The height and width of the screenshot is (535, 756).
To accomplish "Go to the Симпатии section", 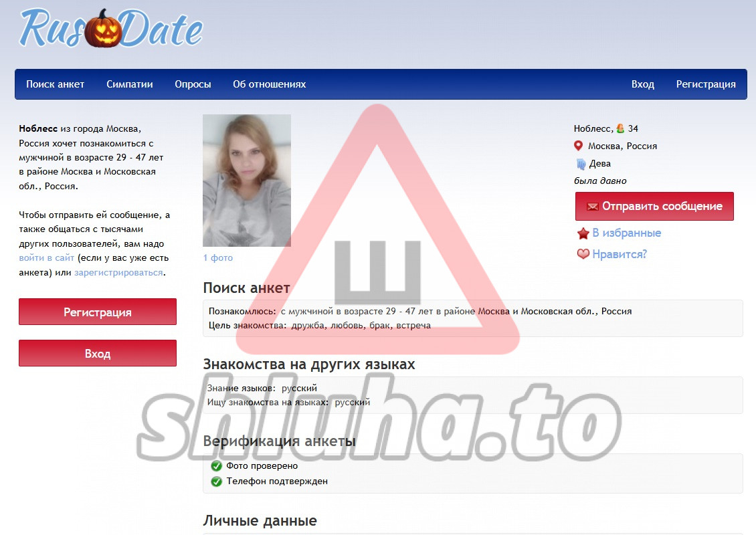I will point(130,84).
